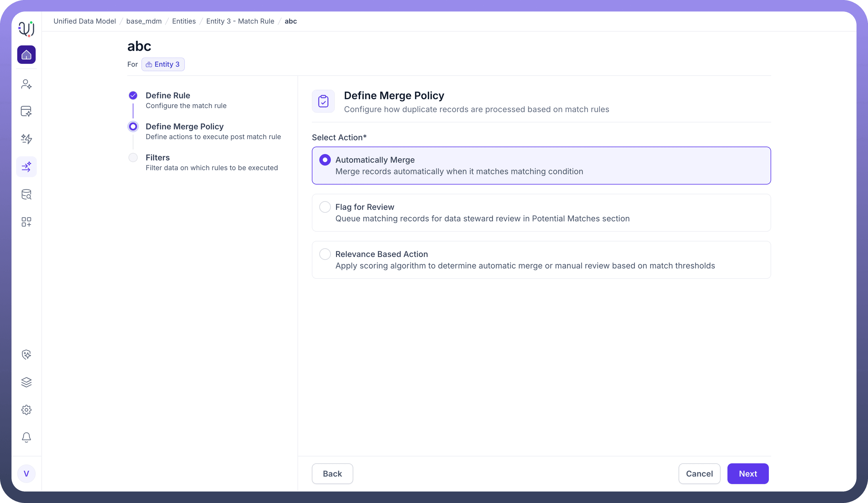Open settings gear in sidebar
The image size is (868, 503).
[x=26, y=410]
